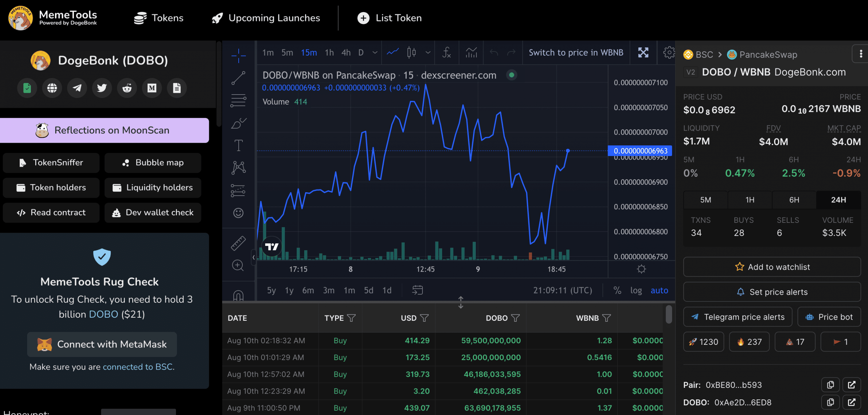868x415 pixels.
Task: Adjust the chart and trades panel divider
Action: [460, 302]
